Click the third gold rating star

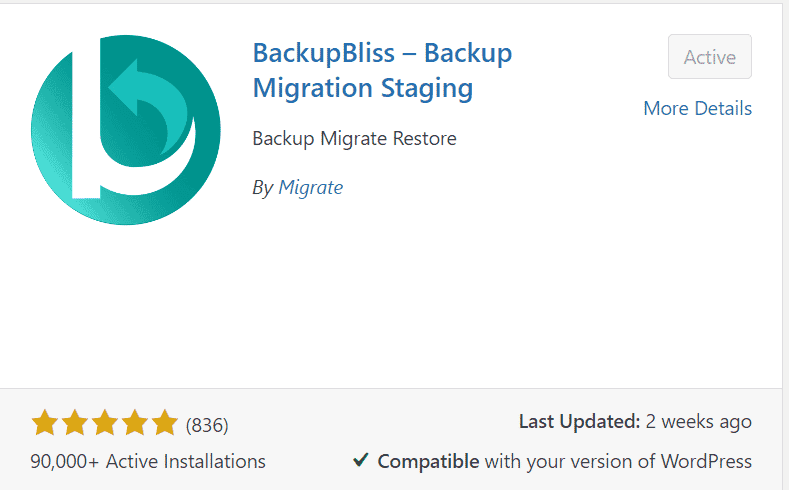coord(105,423)
